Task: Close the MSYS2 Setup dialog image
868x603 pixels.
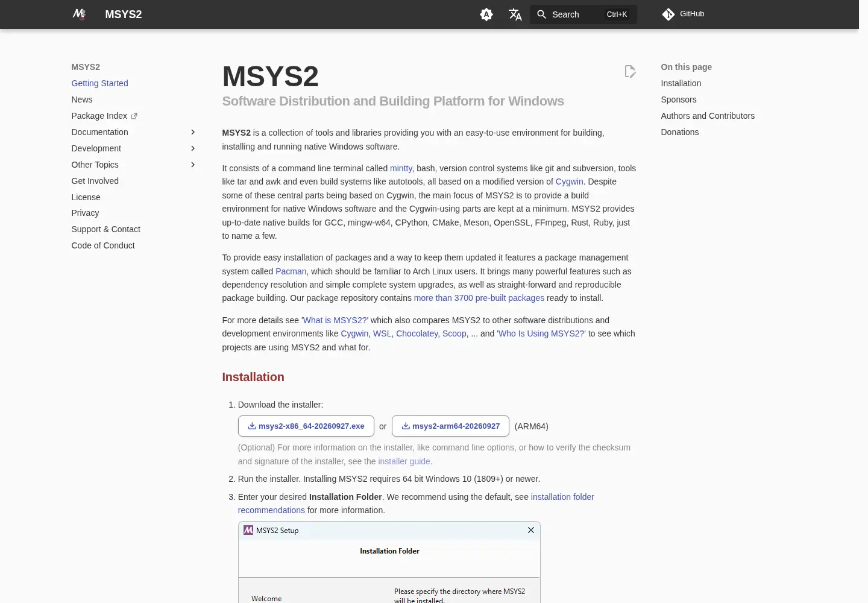Action: click(531, 530)
